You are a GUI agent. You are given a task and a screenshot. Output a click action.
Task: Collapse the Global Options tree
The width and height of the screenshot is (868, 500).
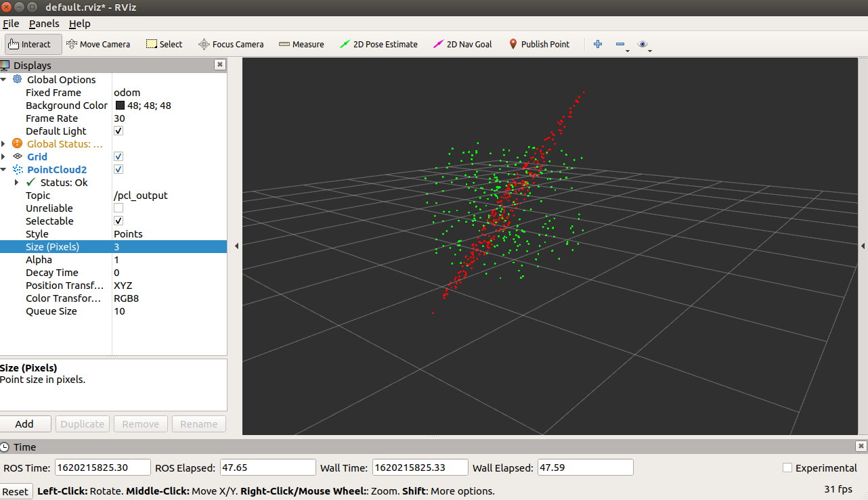click(4, 79)
